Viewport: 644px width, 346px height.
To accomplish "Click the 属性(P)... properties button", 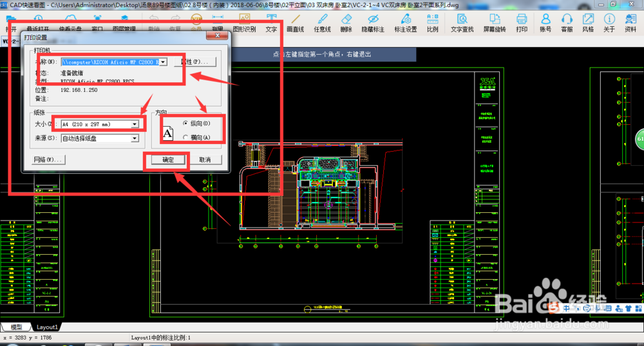I will point(196,62).
